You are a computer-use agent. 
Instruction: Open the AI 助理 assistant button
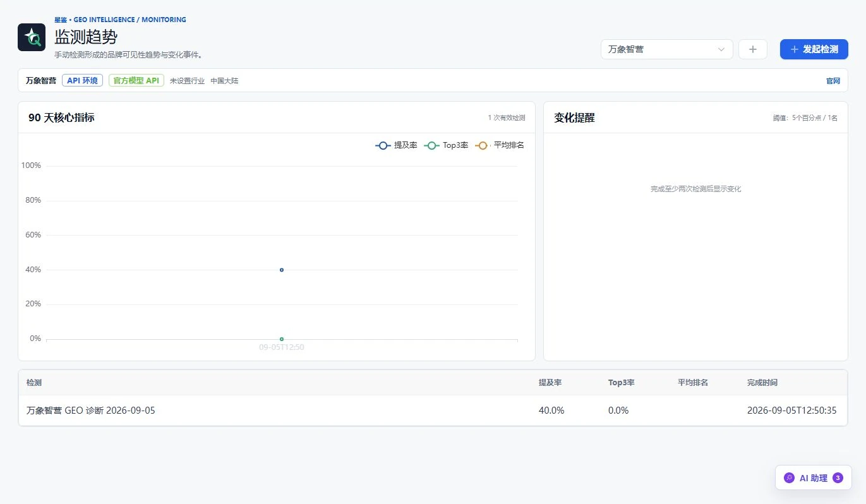point(813,478)
